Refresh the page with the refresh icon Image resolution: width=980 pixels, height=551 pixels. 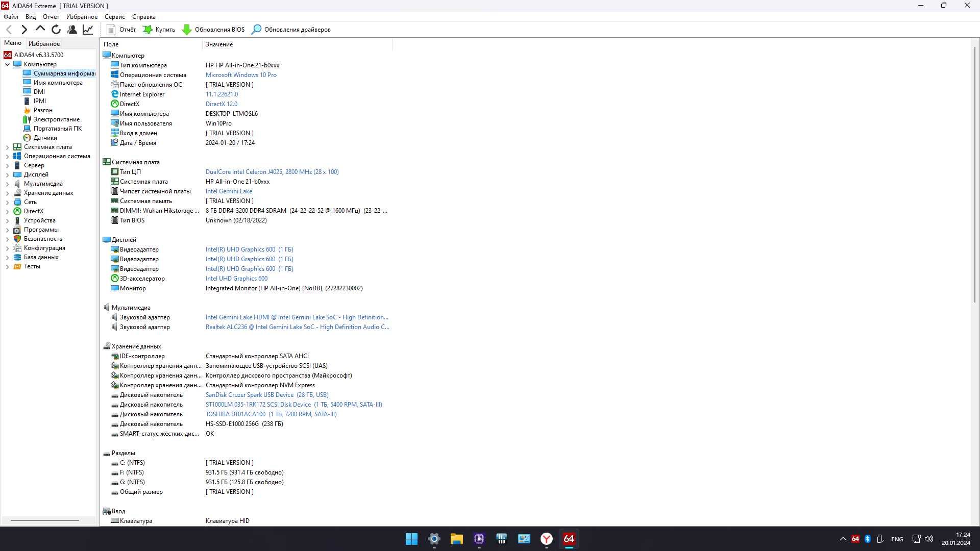pyautogui.click(x=56, y=30)
